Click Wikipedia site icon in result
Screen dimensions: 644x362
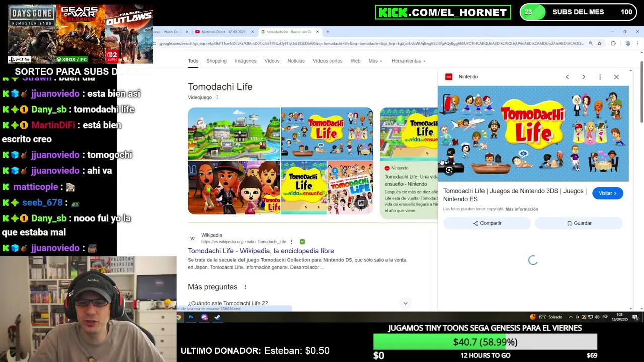pyautogui.click(x=192, y=238)
